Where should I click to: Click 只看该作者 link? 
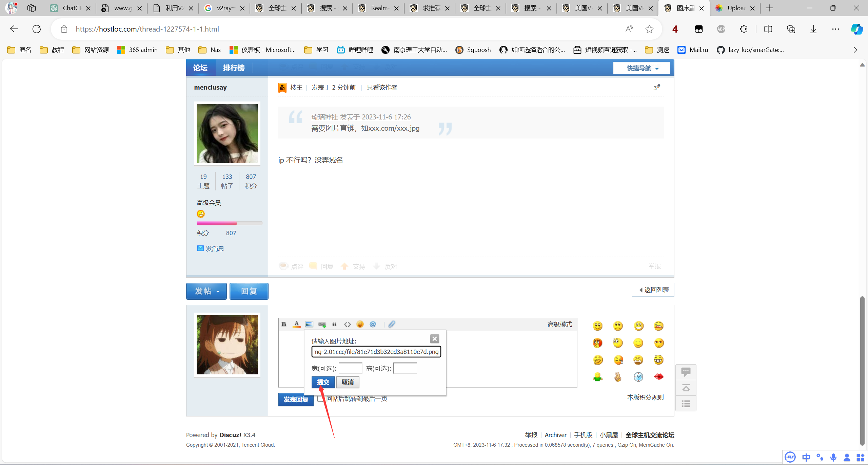coord(382,88)
